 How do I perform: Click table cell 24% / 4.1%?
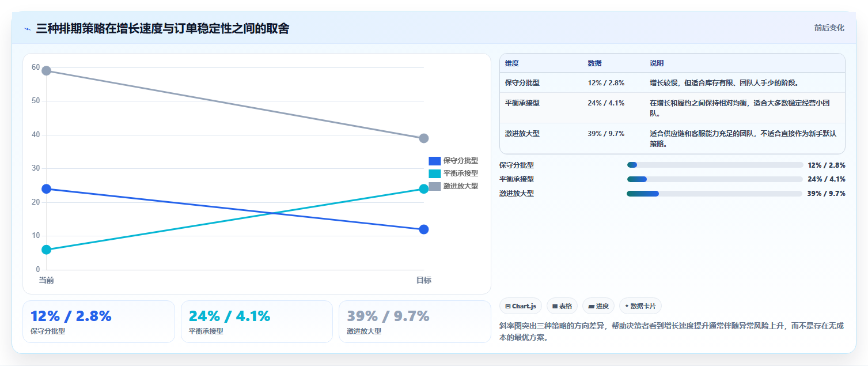tap(606, 103)
